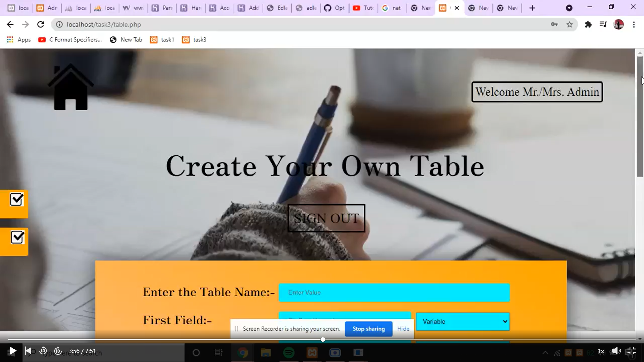Screen dimensions: 644x362
Task: Click the Welcome Mr./Mrs. Admin box
Action: point(537,92)
